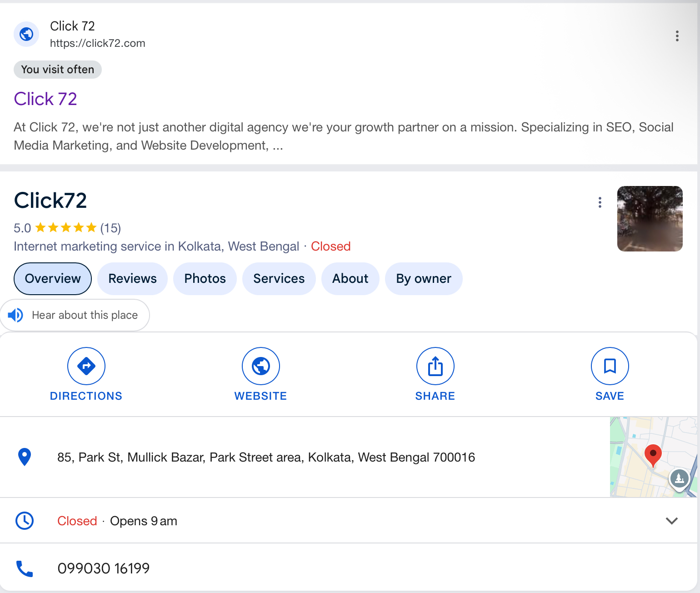Click the SHARE label

click(x=435, y=396)
